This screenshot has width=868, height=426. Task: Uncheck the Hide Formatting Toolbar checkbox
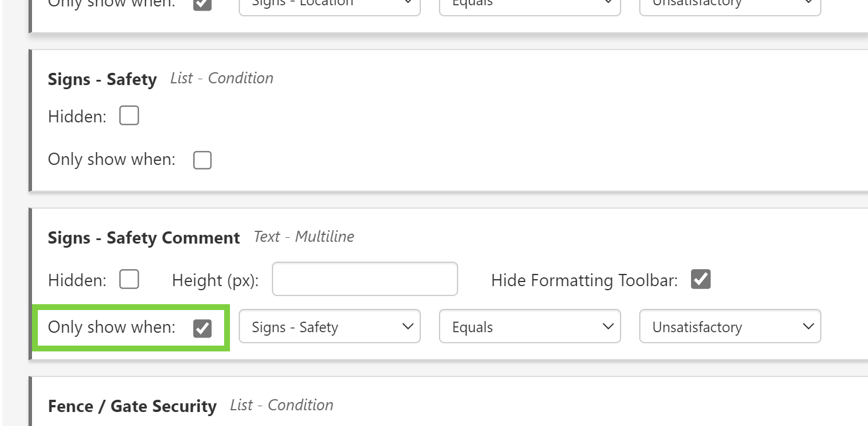click(x=700, y=280)
